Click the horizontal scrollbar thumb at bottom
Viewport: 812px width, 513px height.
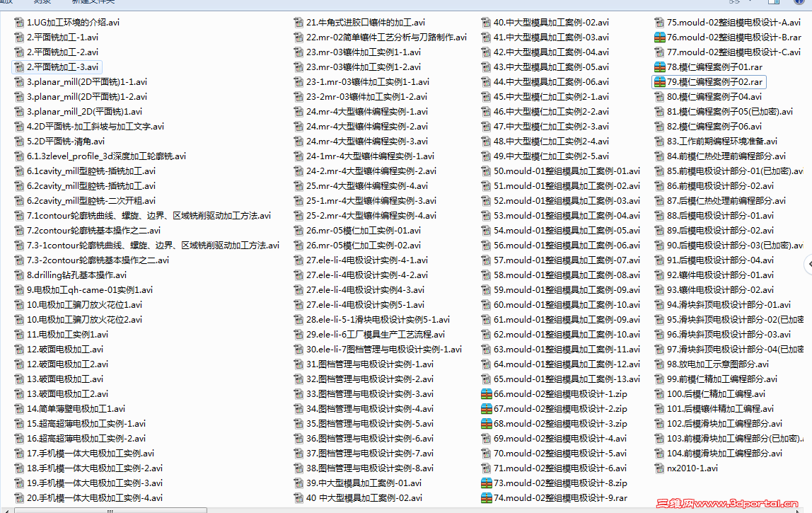pyautogui.click(x=110, y=510)
